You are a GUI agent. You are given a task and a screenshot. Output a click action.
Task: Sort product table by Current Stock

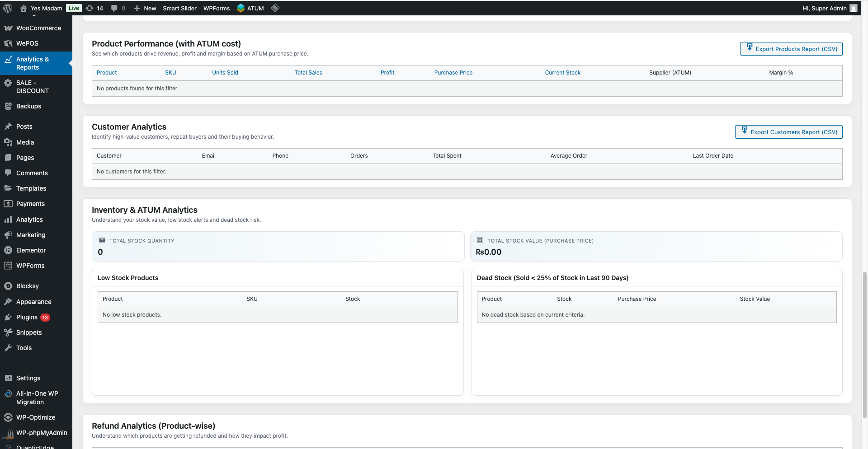pos(562,73)
